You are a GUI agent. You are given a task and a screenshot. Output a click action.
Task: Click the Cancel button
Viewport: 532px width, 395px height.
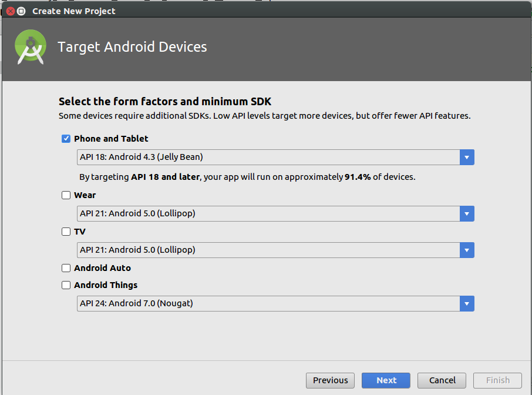point(442,380)
